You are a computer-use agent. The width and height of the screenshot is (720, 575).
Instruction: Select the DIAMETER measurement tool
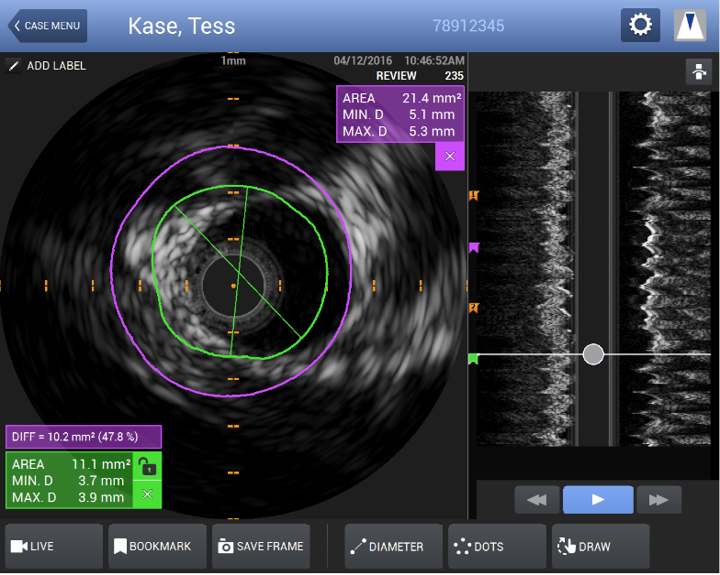click(x=394, y=546)
